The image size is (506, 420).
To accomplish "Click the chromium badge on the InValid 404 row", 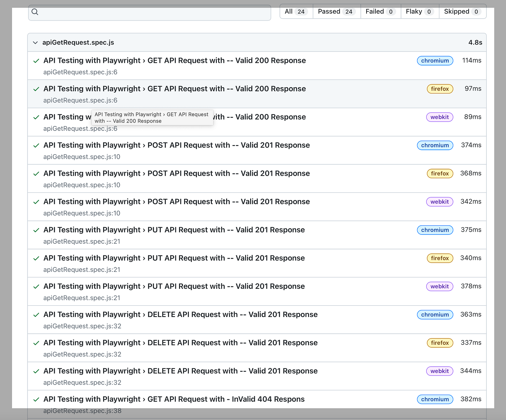I will click(x=435, y=399).
